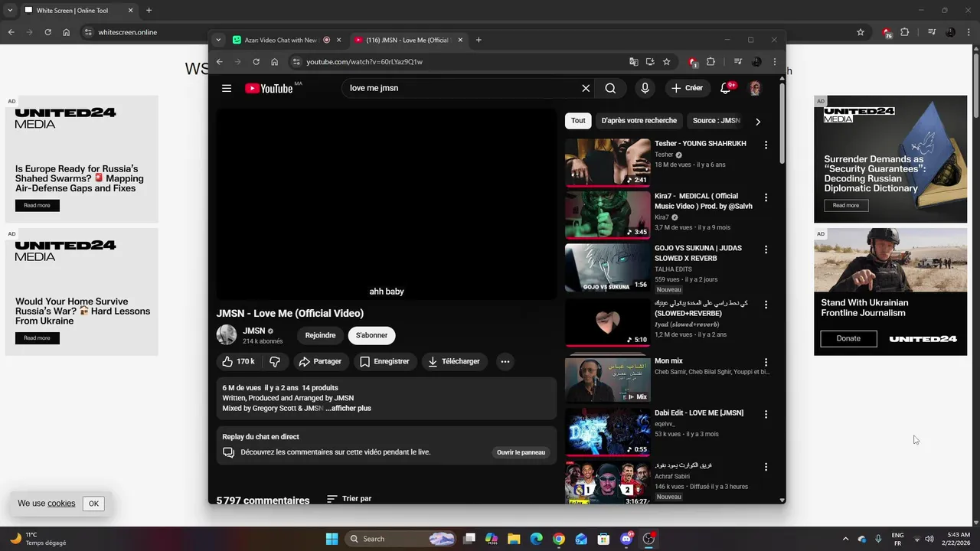
Task: Go back in the YouTube browser window
Action: click(219, 62)
